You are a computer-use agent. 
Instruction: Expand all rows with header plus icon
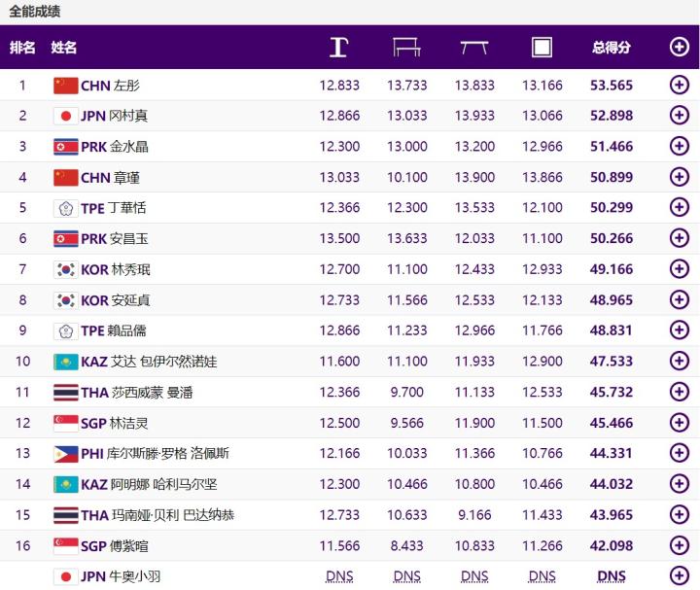pyautogui.click(x=680, y=47)
